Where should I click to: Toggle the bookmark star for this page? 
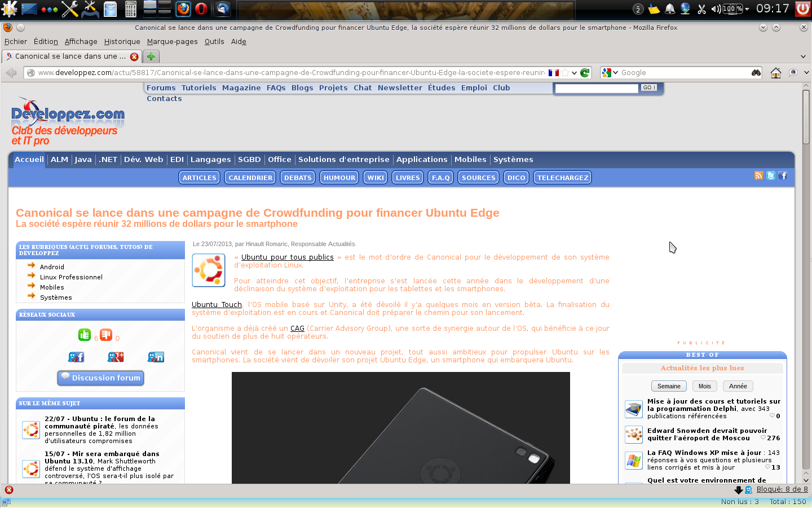click(x=565, y=73)
